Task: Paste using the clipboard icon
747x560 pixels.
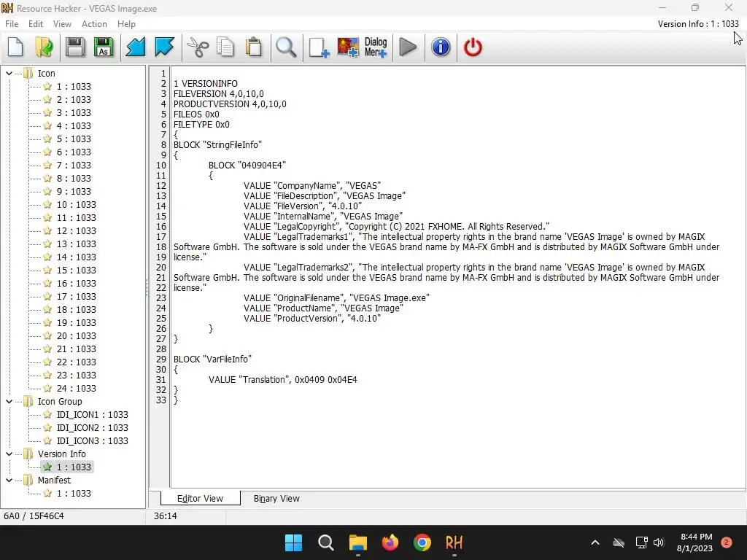Action: [254, 47]
